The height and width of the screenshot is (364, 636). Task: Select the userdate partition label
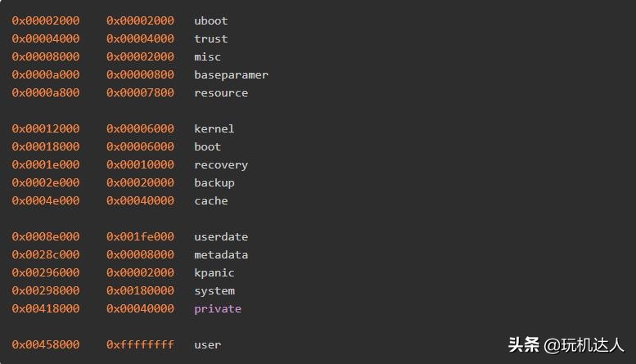pos(221,236)
